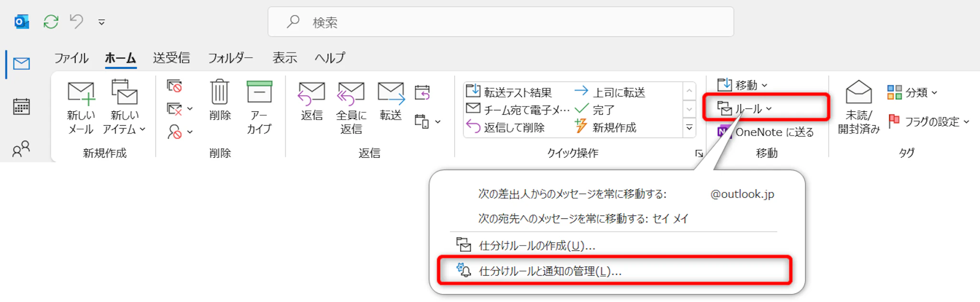Open the Mail view in sidebar

pyautogui.click(x=22, y=64)
